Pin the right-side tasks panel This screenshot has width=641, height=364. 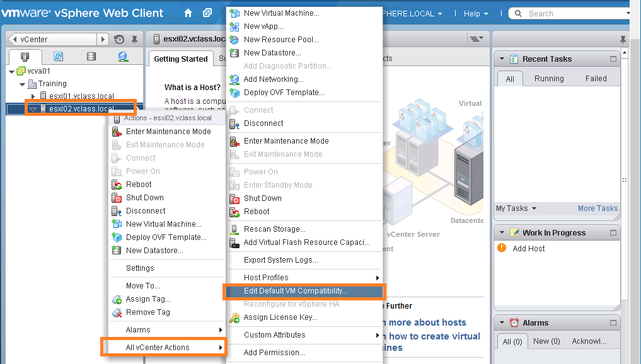[623, 40]
